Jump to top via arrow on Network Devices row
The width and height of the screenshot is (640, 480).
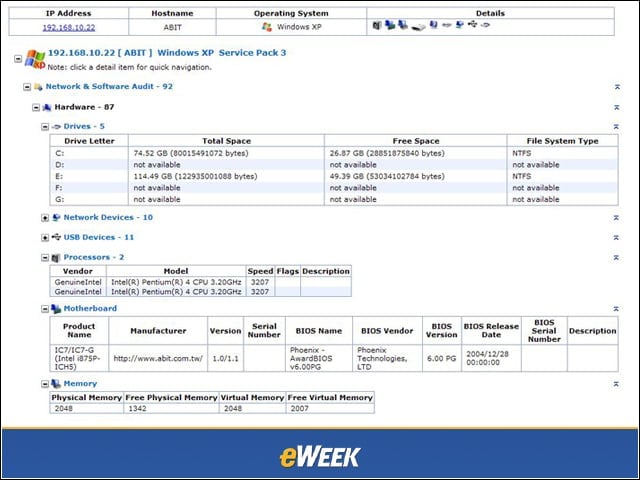(616, 218)
